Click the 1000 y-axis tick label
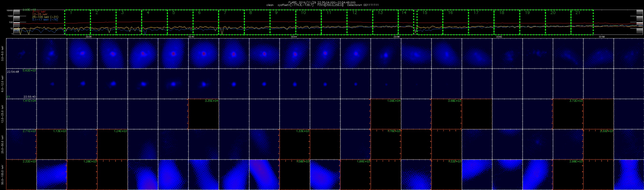 click(x=10, y=16)
